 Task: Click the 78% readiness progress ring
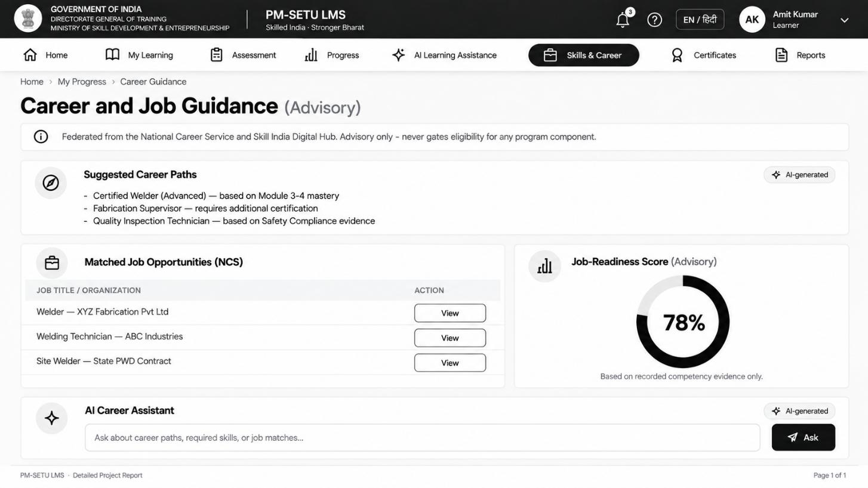pos(683,322)
